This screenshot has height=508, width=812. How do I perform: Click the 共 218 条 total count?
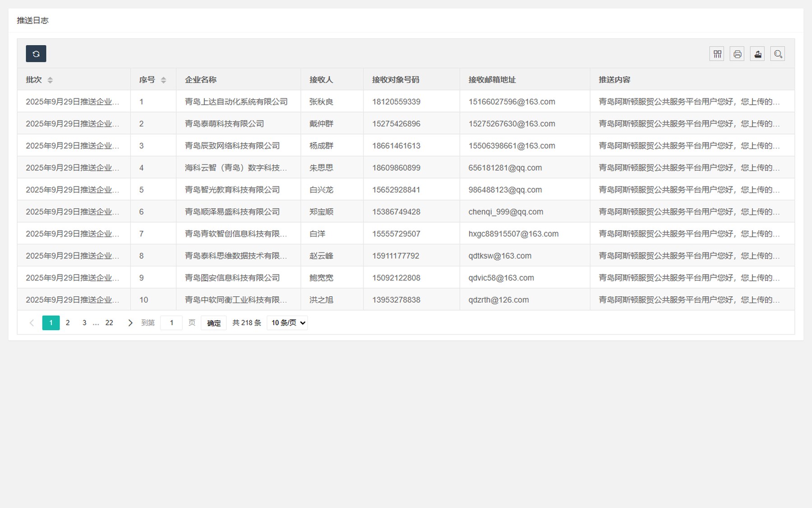[x=247, y=323]
